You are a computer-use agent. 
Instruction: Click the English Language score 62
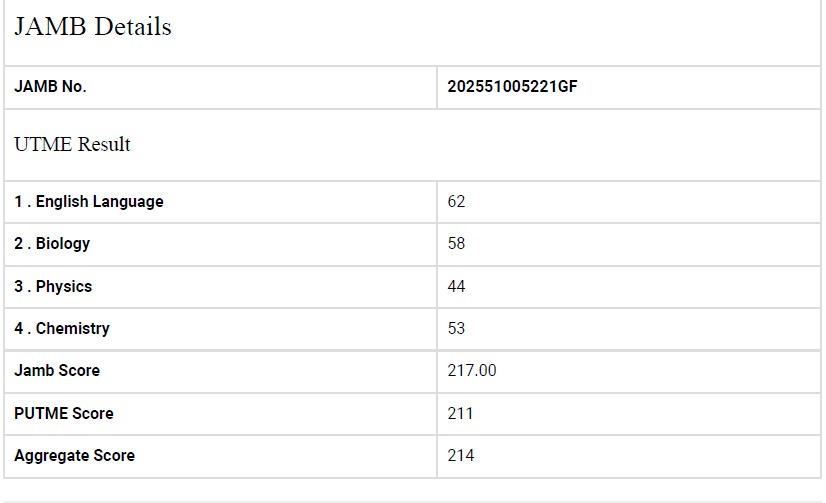457,202
